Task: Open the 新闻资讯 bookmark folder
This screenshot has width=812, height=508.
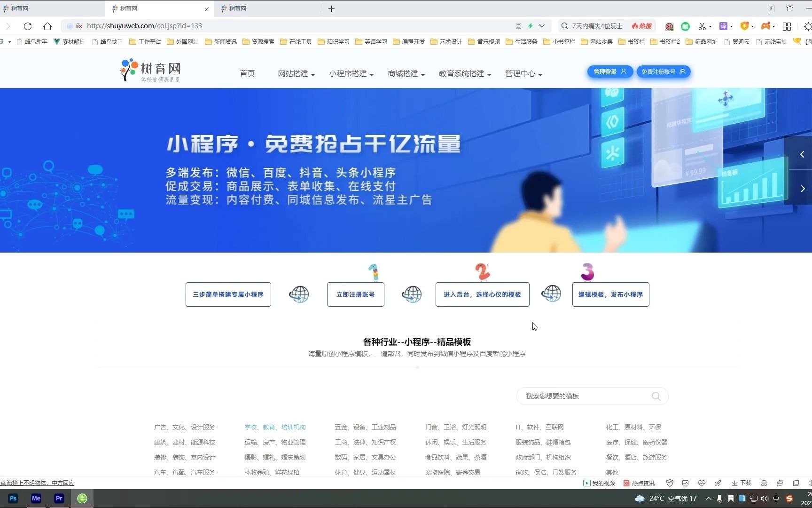Action: 221,41
